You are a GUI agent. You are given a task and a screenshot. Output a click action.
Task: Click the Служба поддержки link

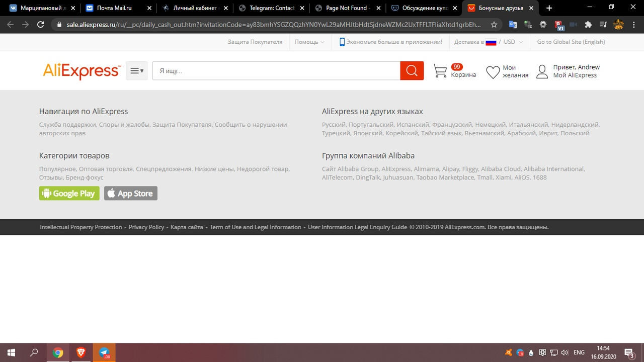67,125
